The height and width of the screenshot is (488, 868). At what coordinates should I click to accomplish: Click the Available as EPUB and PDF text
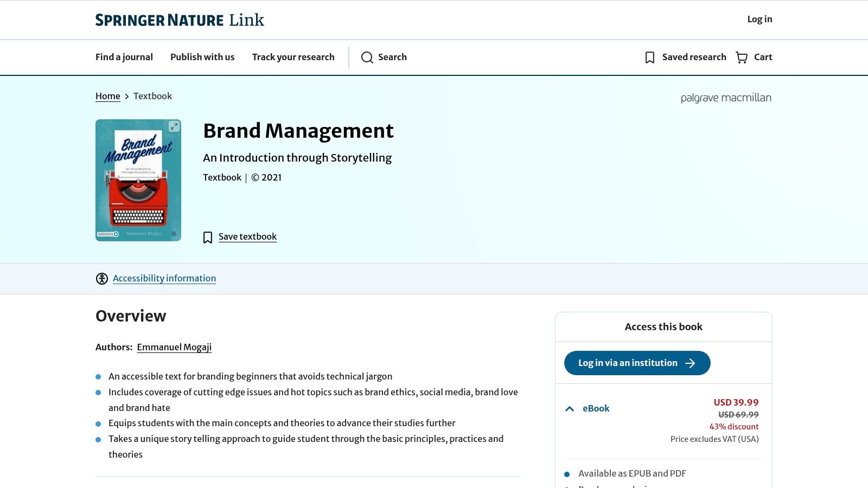632,473
